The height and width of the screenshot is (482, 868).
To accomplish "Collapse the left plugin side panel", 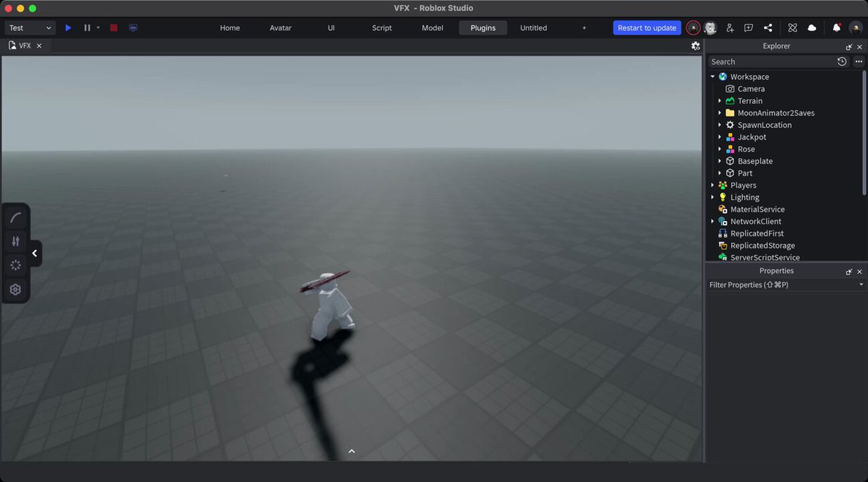I will pyautogui.click(x=35, y=254).
